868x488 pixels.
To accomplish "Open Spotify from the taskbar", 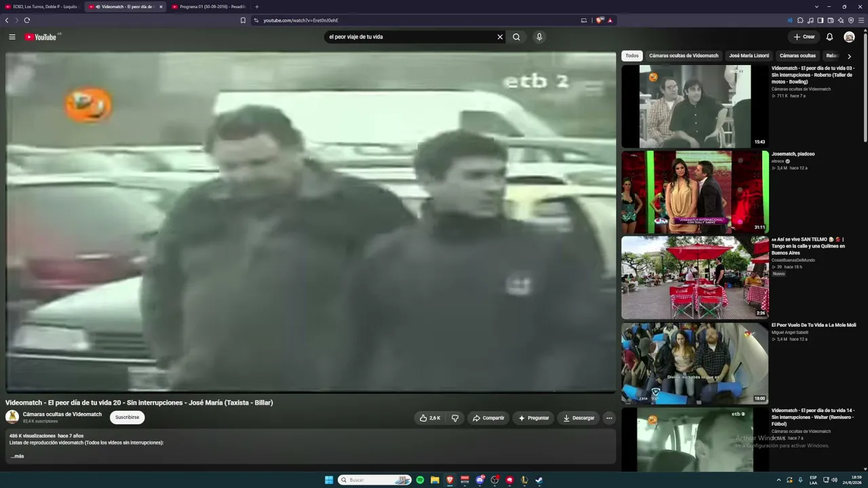I will tap(420, 480).
